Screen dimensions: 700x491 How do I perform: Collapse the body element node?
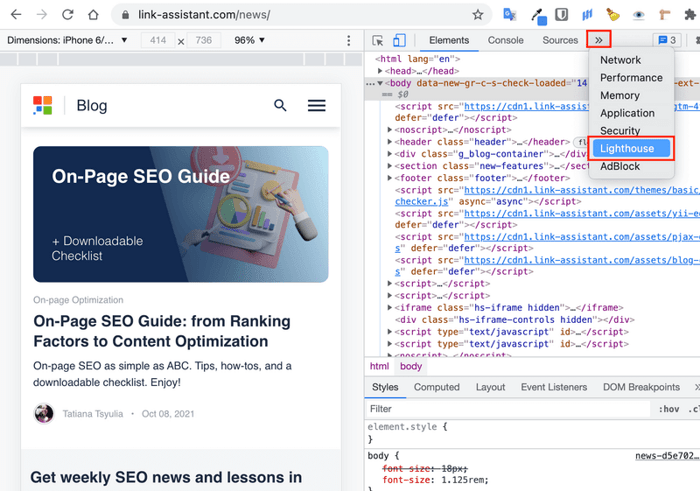tap(380, 83)
